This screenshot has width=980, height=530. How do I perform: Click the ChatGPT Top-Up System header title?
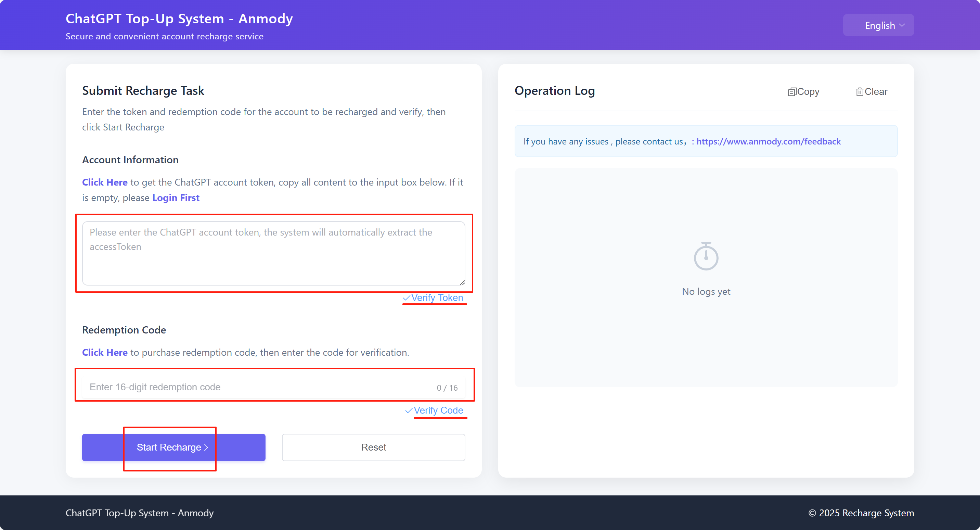coord(179,18)
